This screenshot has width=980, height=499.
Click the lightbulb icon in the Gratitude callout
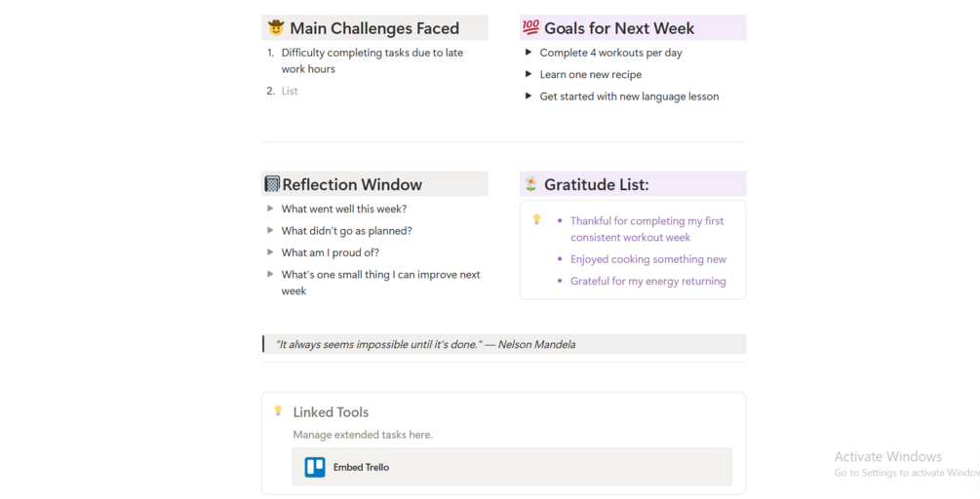(536, 219)
